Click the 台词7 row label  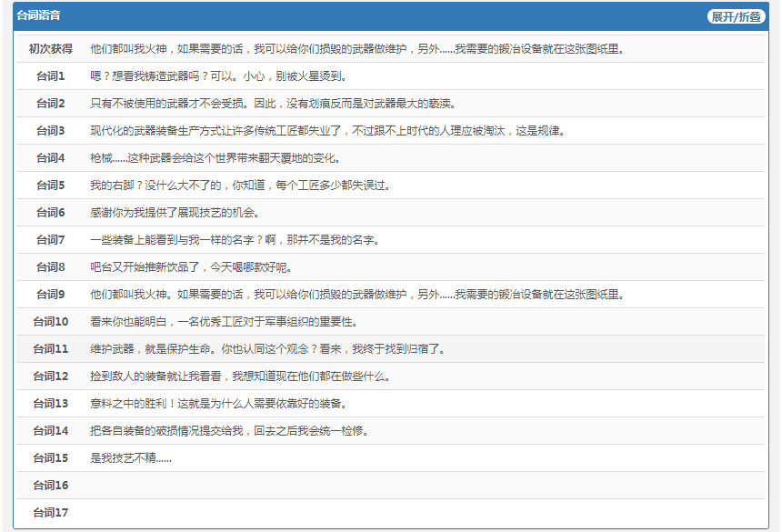click(x=50, y=240)
